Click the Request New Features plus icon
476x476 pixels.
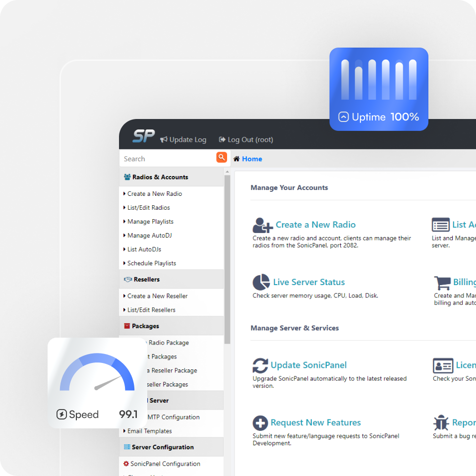[x=260, y=423]
